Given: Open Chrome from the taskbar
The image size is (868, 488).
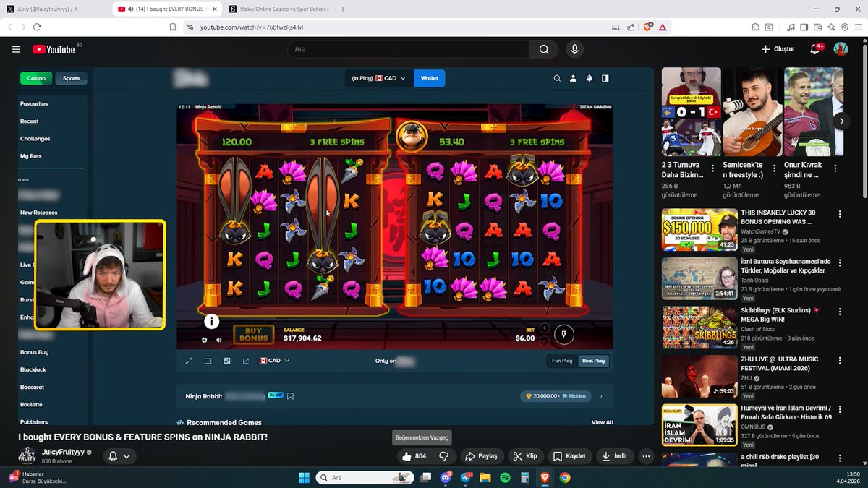Looking at the screenshot, I should tap(564, 477).
